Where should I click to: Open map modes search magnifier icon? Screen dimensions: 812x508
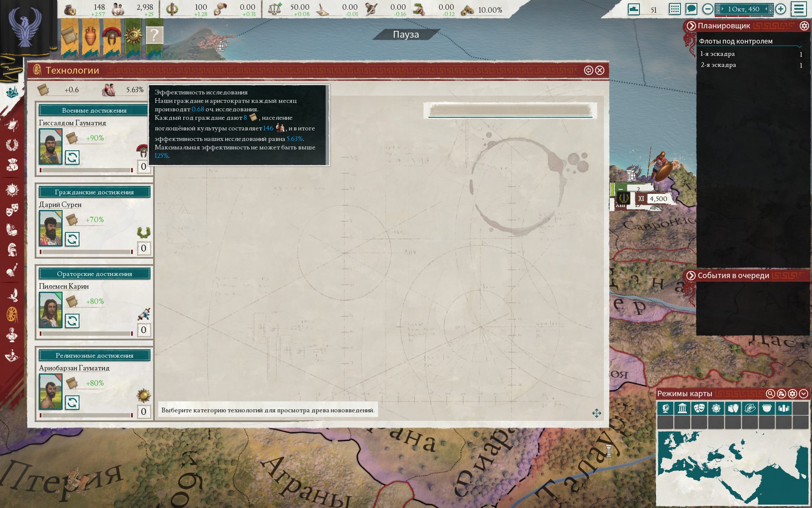[770, 394]
